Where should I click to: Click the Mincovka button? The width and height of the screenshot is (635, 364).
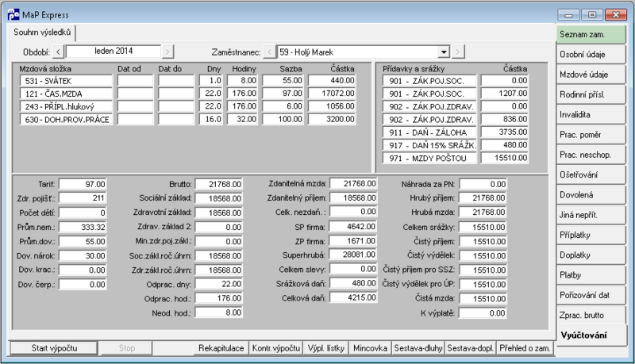(x=370, y=348)
